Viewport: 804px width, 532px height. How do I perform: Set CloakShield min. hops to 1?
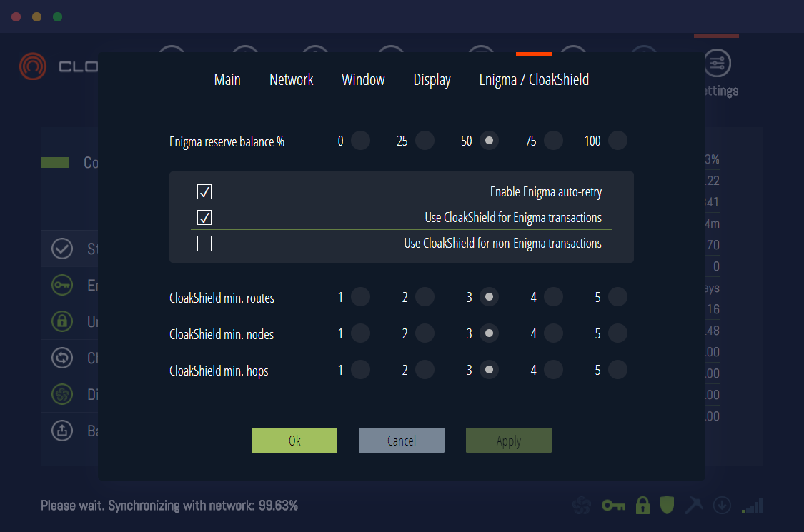[360, 369]
